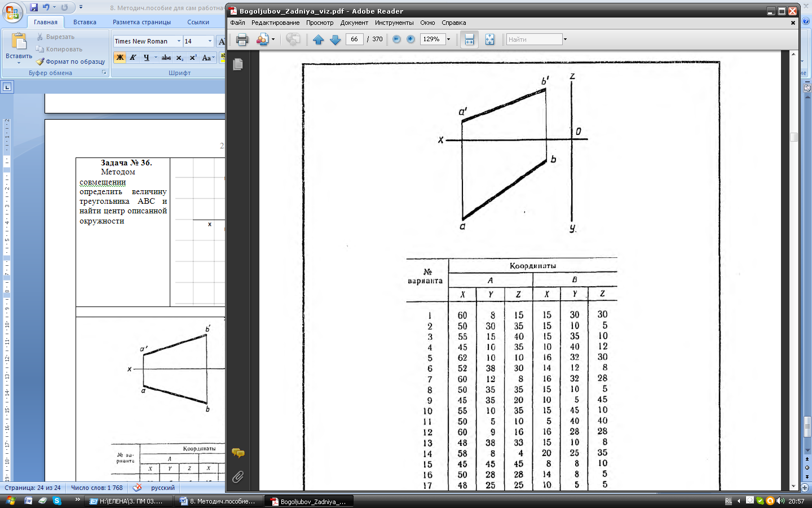Open the Attachments paperclip panel in Reader
The width and height of the screenshot is (812, 508).
tap(238, 477)
